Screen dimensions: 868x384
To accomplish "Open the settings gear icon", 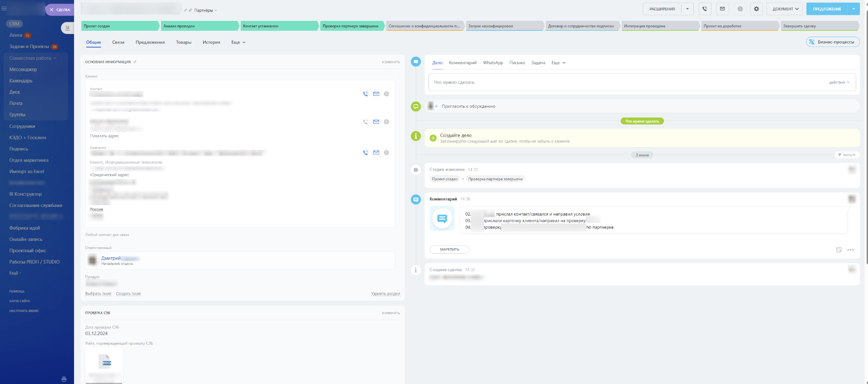I will coord(756,9).
